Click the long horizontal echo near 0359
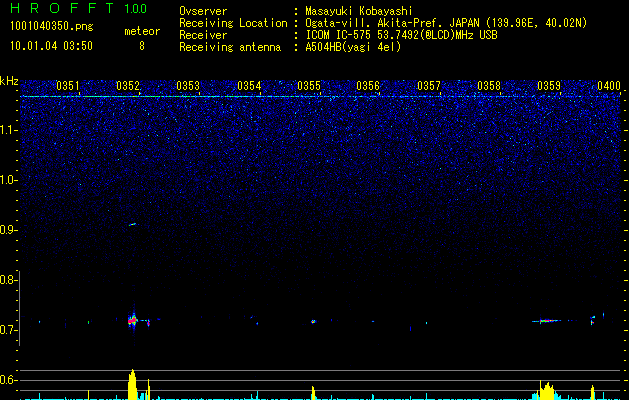 point(547,321)
